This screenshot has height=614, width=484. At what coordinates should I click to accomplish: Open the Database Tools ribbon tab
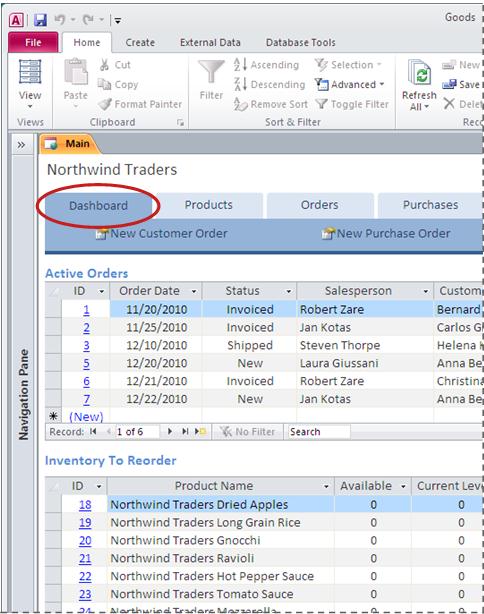coord(300,42)
